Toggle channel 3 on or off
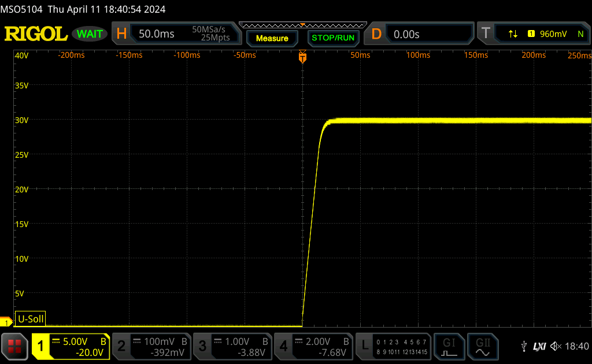 202,346
